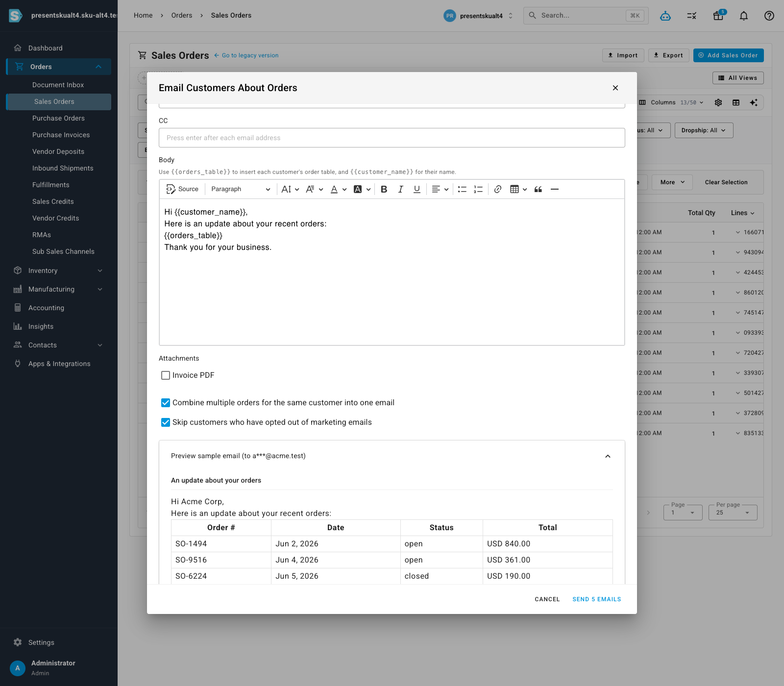Open the font background color picker
784x686 pixels.
pyautogui.click(x=362, y=189)
